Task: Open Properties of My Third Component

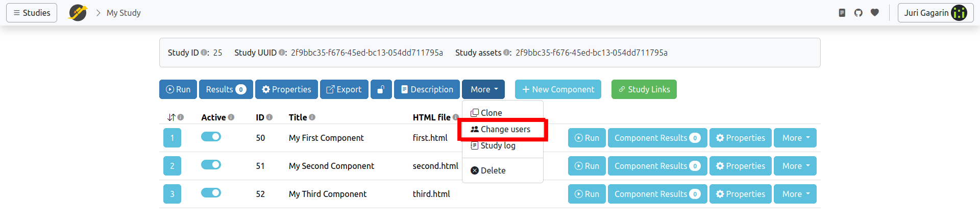Action: tap(741, 194)
